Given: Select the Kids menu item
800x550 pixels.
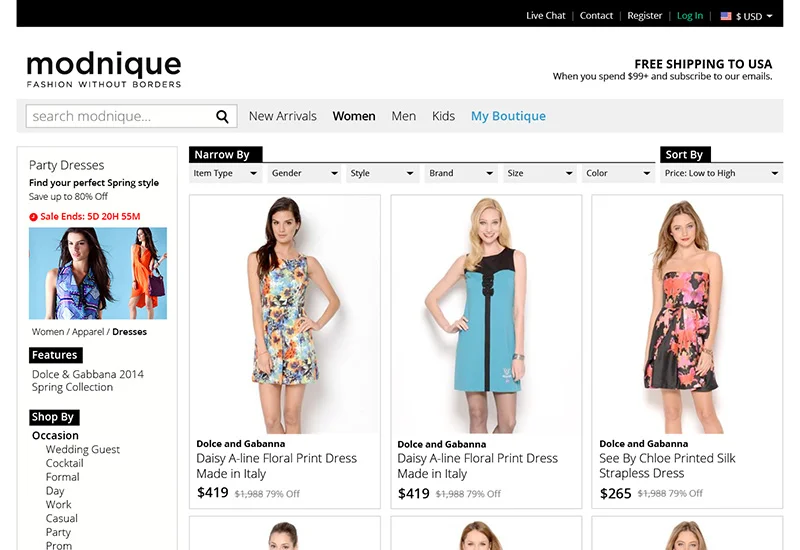Looking at the screenshot, I should coord(443,116).
